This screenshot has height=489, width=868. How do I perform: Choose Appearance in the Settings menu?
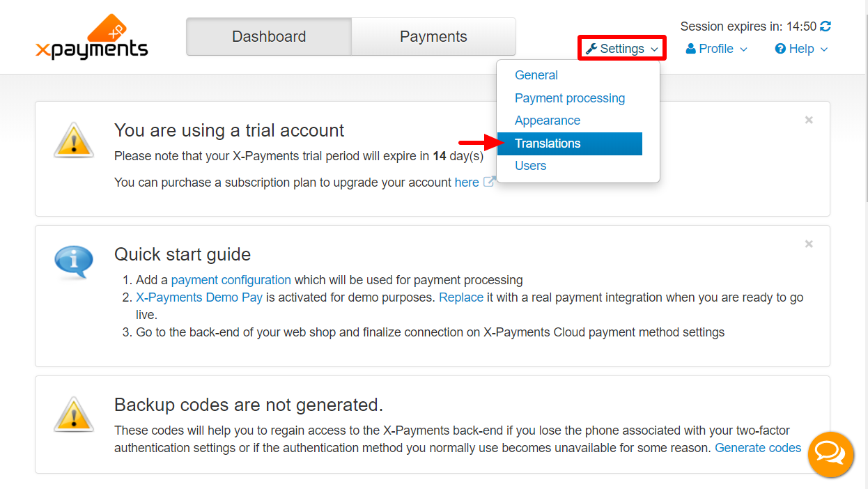548,121
